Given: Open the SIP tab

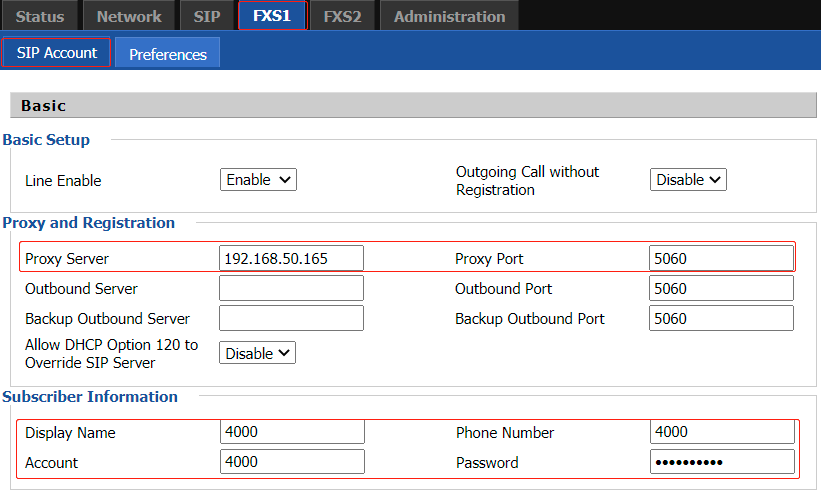Looking at the screenshot, I should pos(206,16).
